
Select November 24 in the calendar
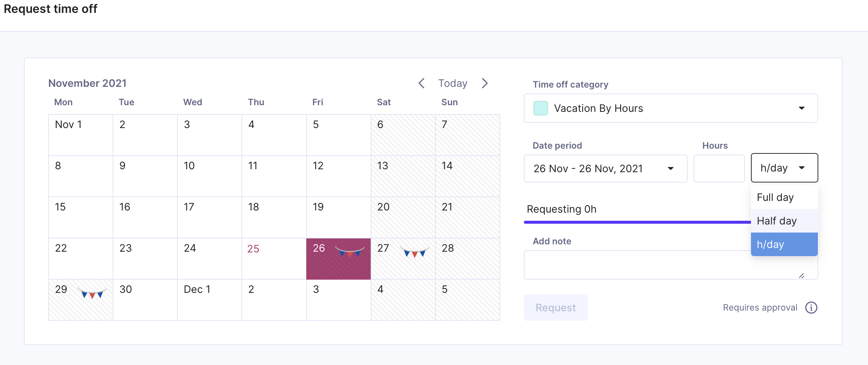209,259
